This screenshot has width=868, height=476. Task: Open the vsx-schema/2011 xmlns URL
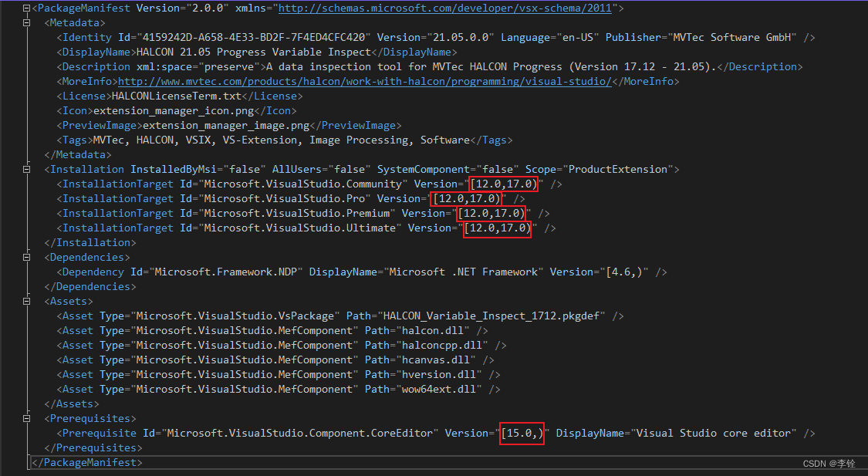(x=445, y=8)
